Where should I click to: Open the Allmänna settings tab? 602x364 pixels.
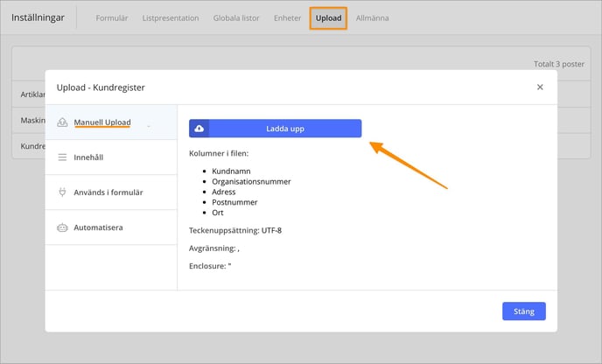[372, 18]
